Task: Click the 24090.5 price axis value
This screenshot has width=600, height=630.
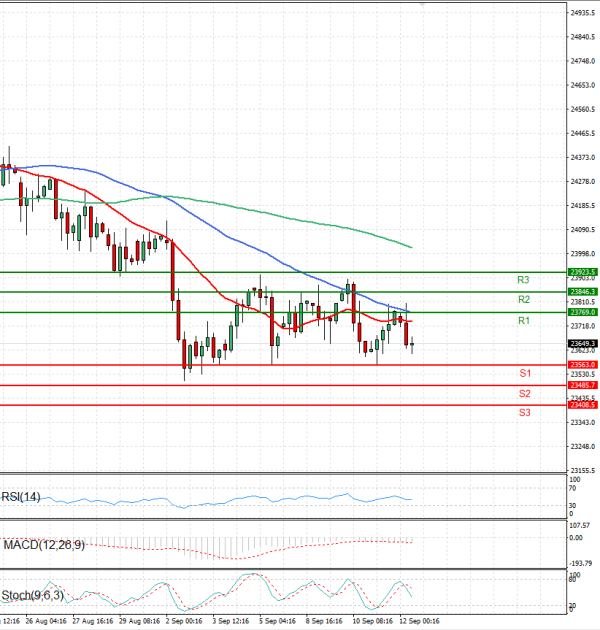Action: click(x=583, y=230)
